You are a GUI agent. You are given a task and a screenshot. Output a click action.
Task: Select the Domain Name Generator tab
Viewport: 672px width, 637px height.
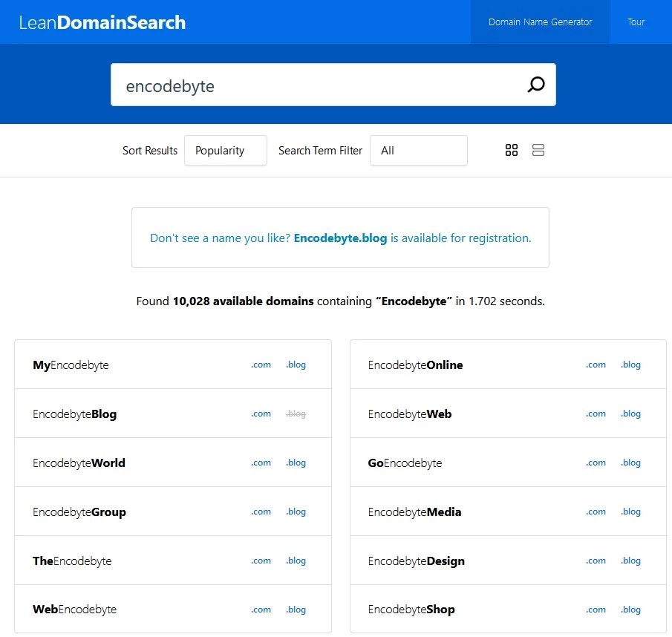tap(540, 22)
